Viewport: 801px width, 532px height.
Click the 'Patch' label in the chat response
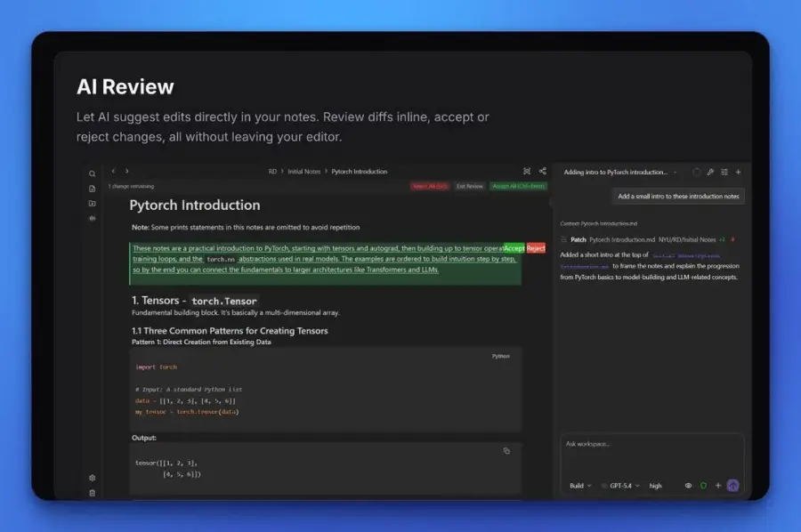(x=578, y=239)
